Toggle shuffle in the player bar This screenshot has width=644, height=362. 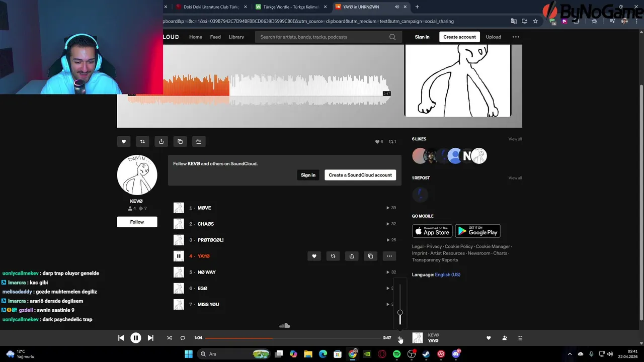click(169, 338)
